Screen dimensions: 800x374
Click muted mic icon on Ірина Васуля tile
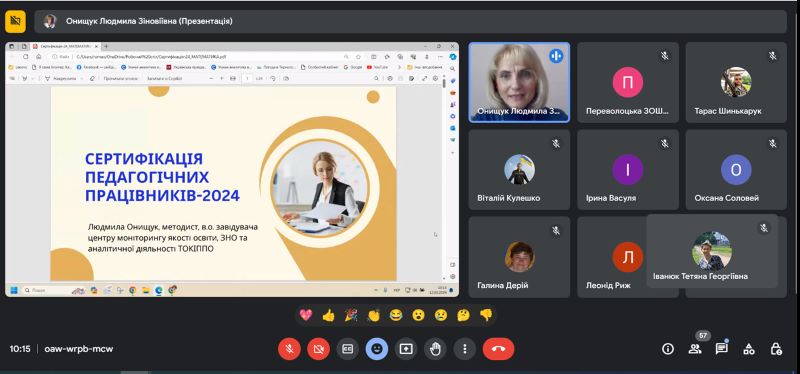tap(664, 144)
